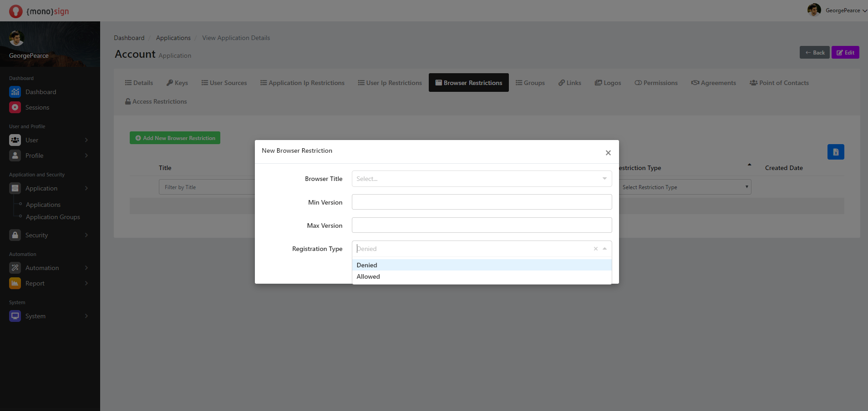Switch to the Logos tab
This screenshot has height=411, width=868.
pos(608,83)
